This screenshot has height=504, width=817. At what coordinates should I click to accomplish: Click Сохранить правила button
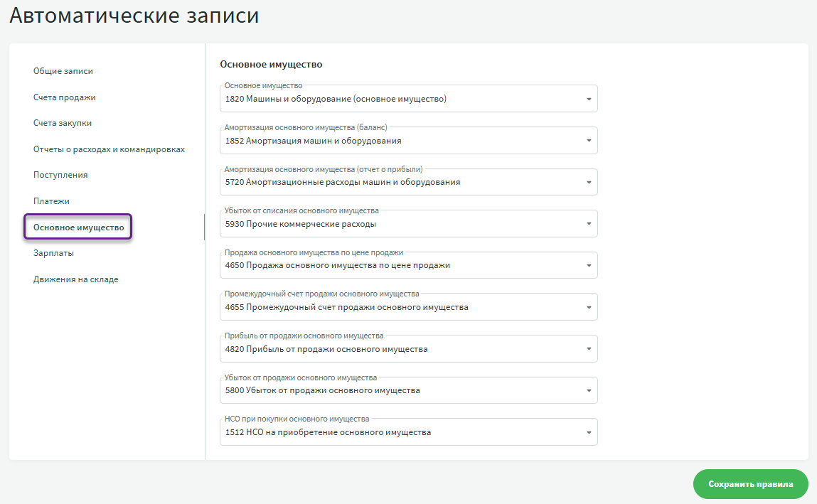(750, 484)
